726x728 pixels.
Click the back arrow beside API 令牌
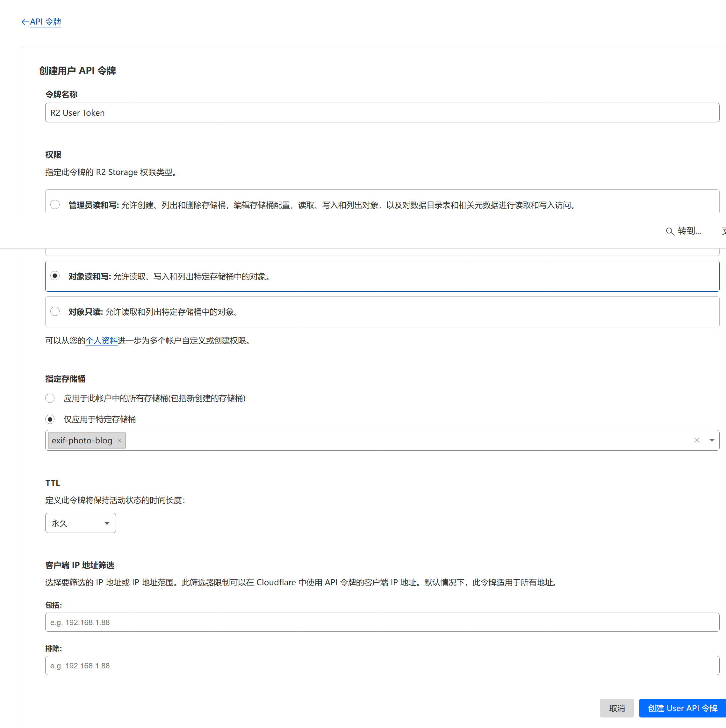coord(25,22)
